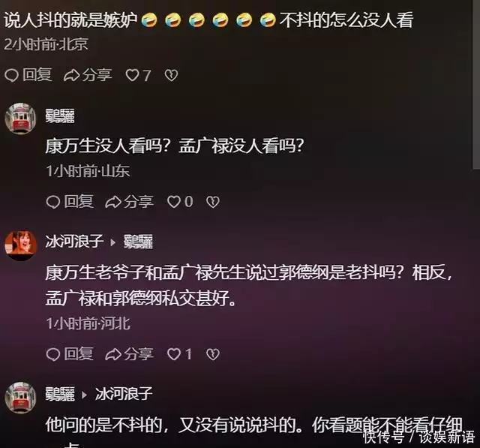Share 冰河浪子's Hebei comment
Image resolution: width=480 pixels, height=448 pixels.
coord(129,354)
